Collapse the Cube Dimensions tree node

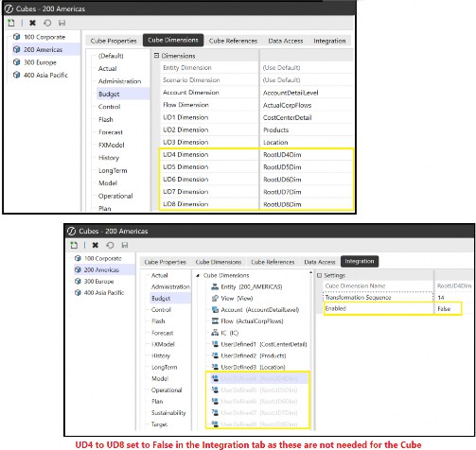coord(198,275)
